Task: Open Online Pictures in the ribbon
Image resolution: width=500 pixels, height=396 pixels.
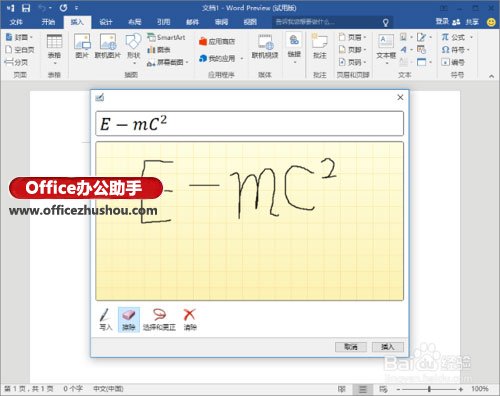Action: [108, 46]
